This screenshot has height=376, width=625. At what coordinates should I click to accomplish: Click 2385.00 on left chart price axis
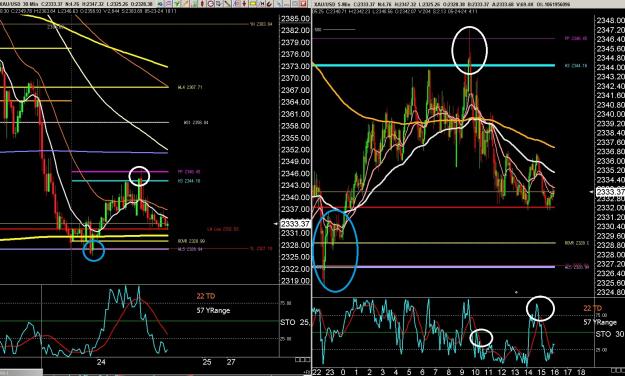point(295,18)
